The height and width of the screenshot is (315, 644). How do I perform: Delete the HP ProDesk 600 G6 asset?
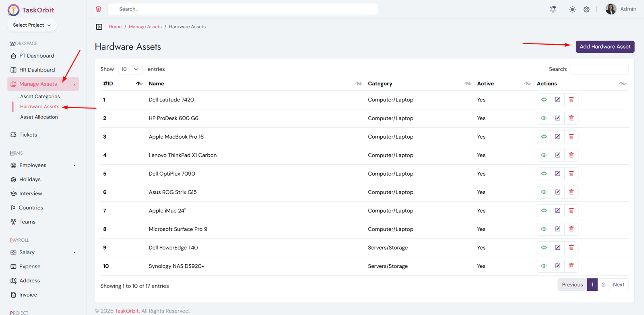(x=571, y=118)
